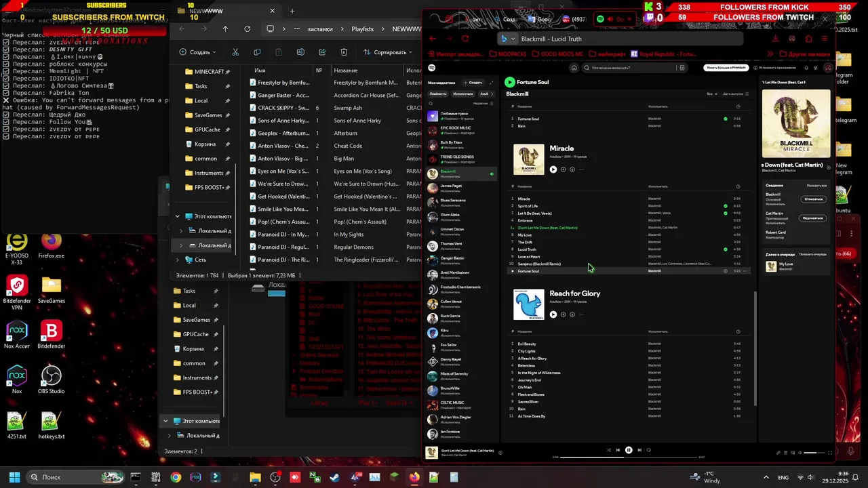Enter Spotify fullscreen mode icon
Viewport: 868px width, 488px height.
[830, 453]
